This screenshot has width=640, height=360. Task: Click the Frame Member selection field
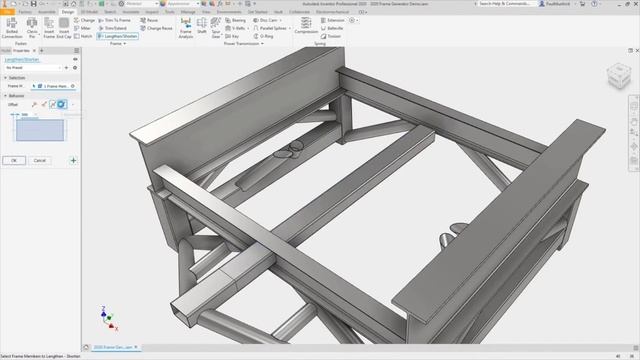[x=54, y=86]
